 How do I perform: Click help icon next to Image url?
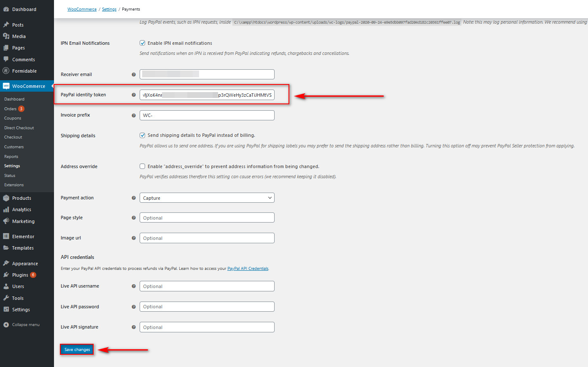[134, 238]
